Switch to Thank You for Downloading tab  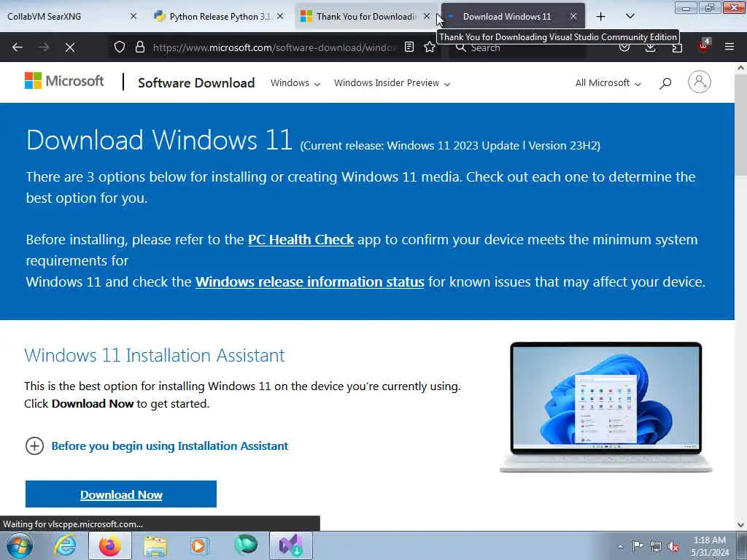tap(366, 16)
